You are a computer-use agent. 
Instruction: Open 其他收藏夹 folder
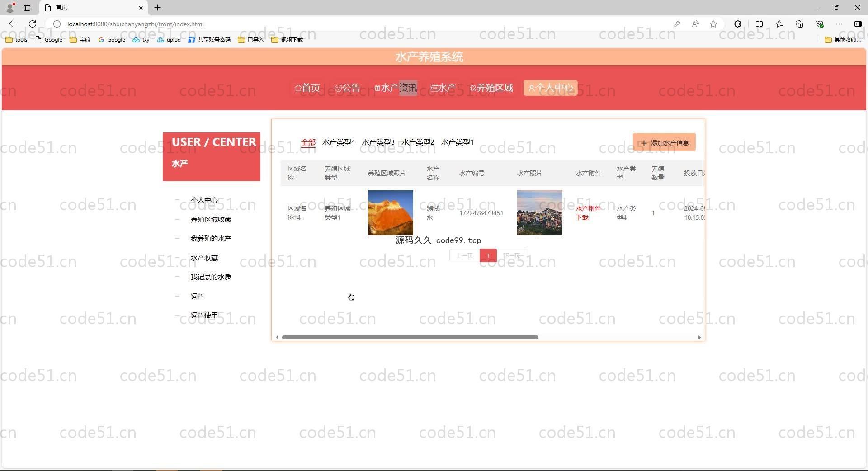pyautogui.click(x=844, y=40)
